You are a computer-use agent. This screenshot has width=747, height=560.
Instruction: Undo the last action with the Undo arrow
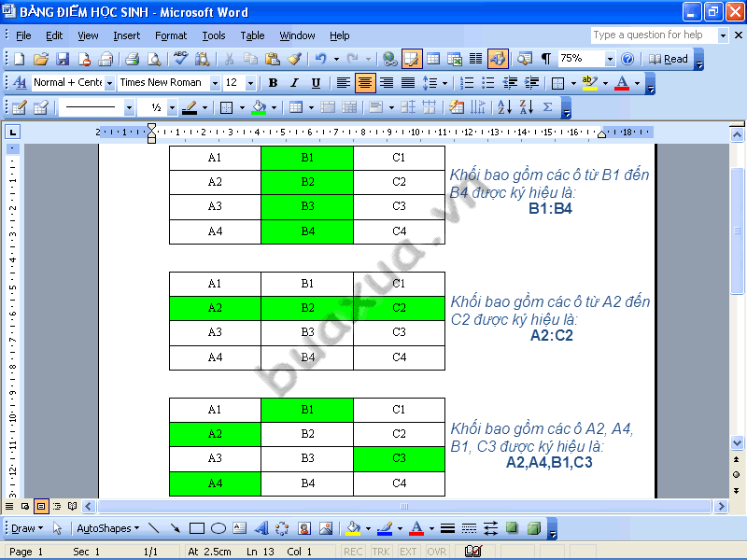click(x=320, y=59)
